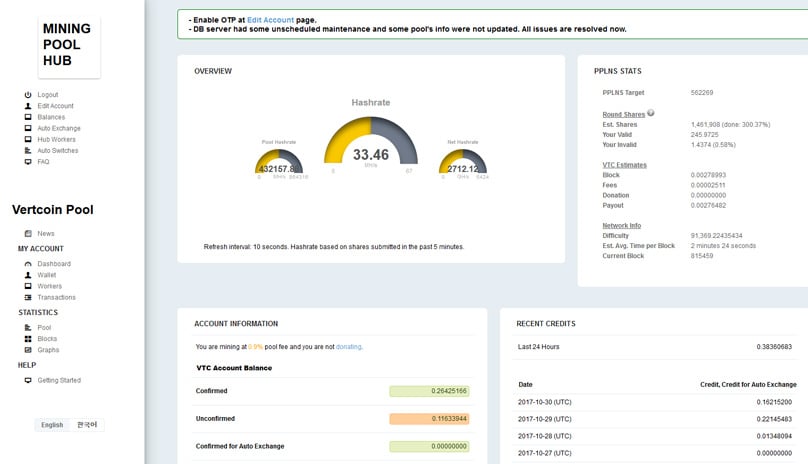Open Hub Workers page
Image resolution: width=808 pixels, height=464 pixels.
tap(56, 139)
